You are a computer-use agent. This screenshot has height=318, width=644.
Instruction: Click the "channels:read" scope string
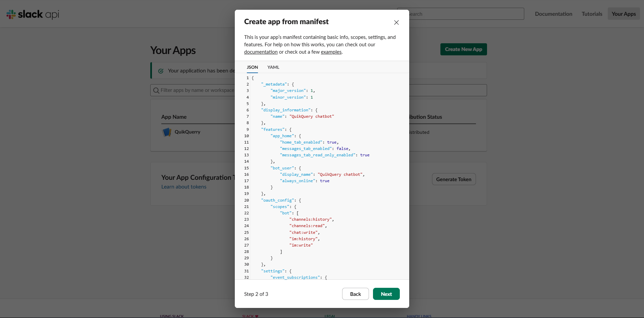(307, 226)
